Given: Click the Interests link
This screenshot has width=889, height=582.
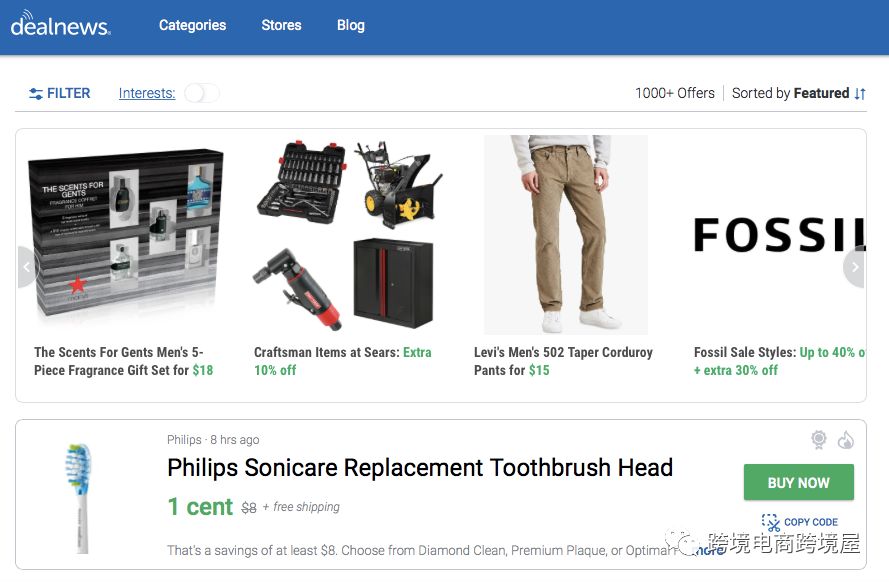Looking at the screenshot, I should pos(147,94).
